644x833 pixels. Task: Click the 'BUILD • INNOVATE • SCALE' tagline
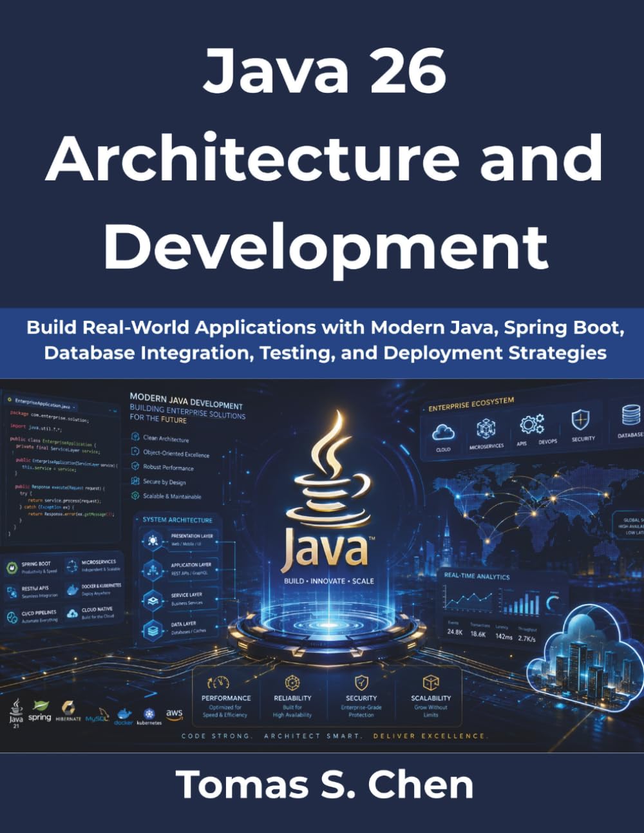328,580
